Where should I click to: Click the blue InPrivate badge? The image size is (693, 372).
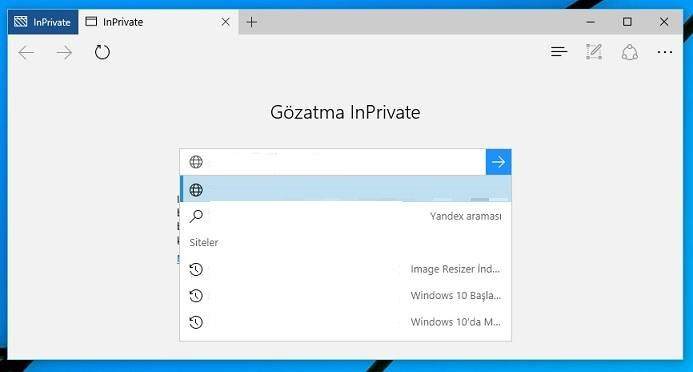click(x=43, y=22)
